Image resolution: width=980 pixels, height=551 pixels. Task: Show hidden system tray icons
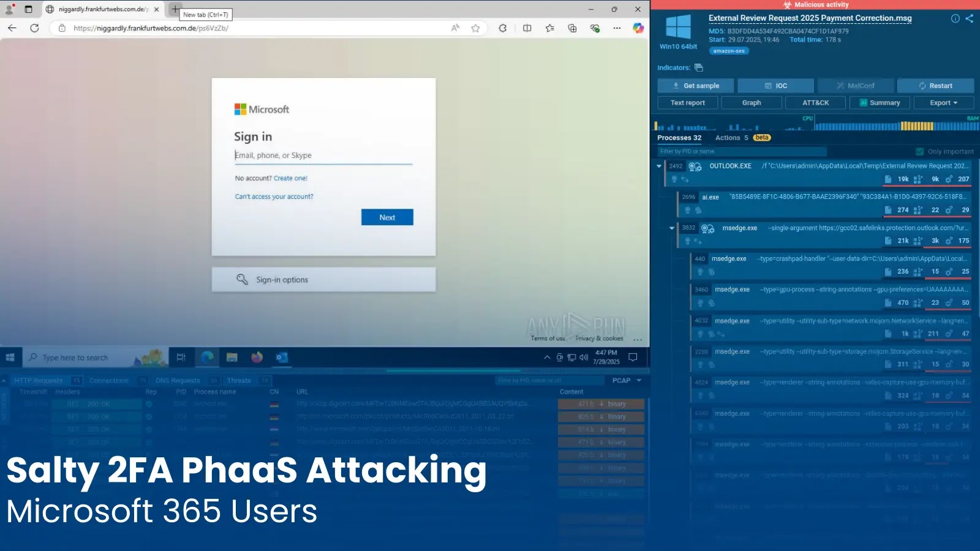547,358
